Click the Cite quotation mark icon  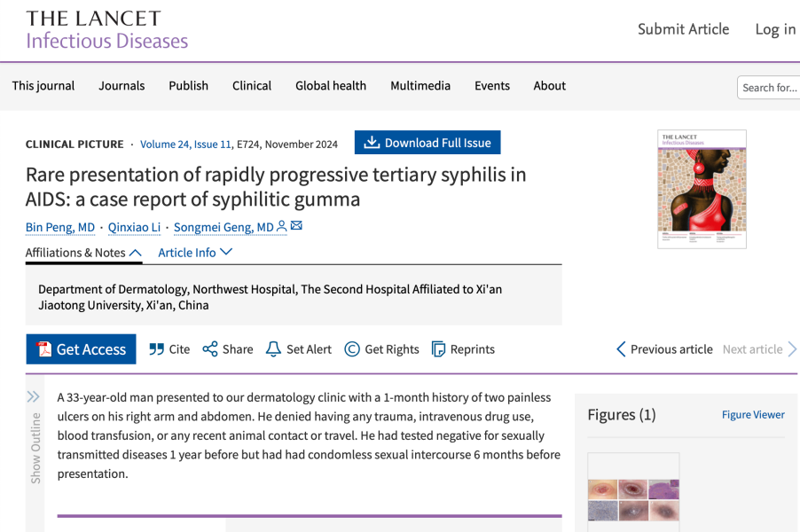coord(157,349)
